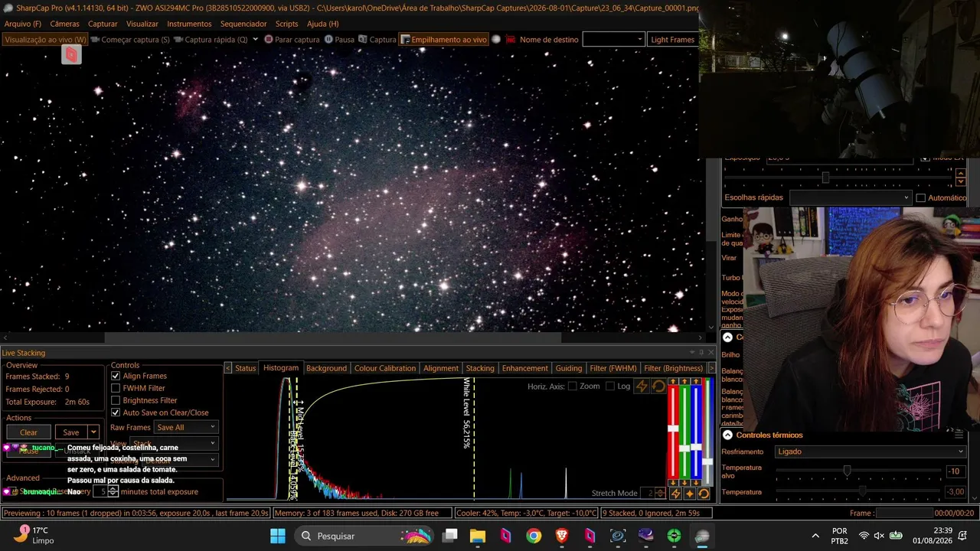
Task: Click the round icon right of Empilhamento ao vivo
Action: 496,39
